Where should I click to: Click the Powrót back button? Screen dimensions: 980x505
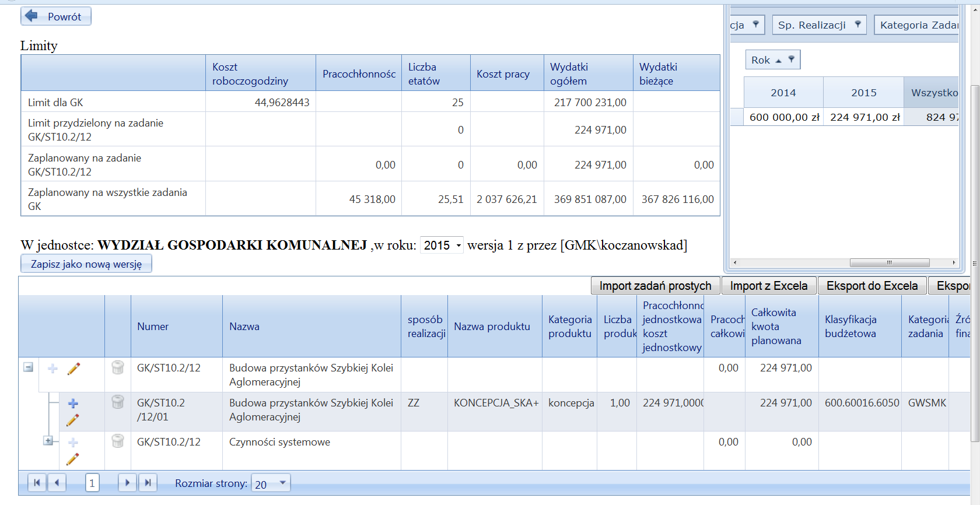point(56,16)
